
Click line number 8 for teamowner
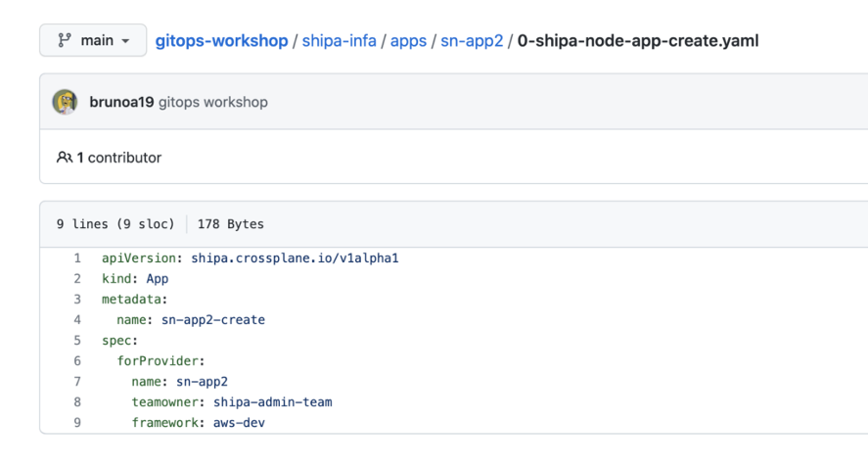coord(77,402)
